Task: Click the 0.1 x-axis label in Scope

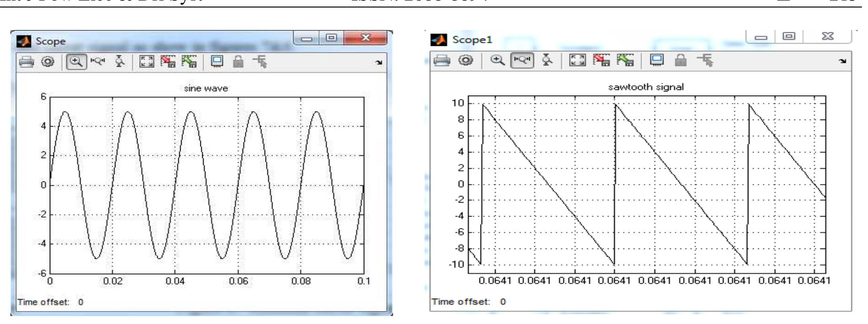Action: 364,281
